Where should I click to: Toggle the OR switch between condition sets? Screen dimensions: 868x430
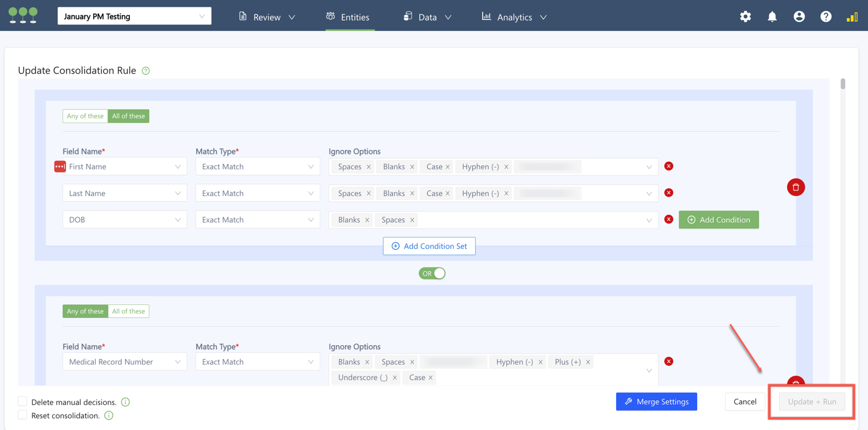[432, 273]
